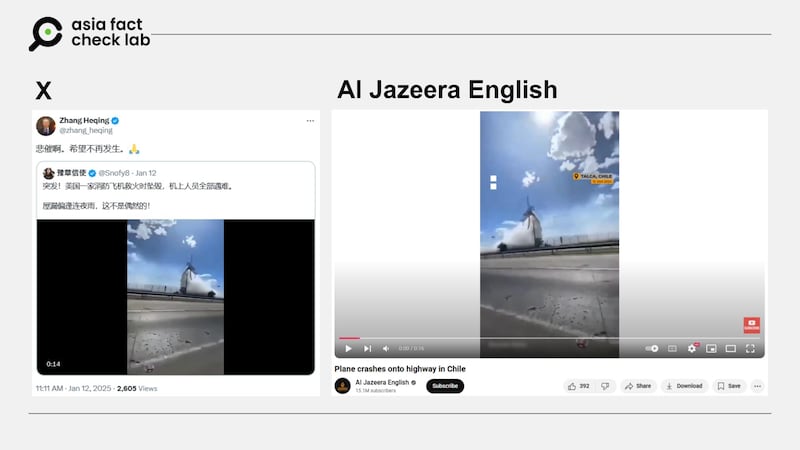800x450 pixels.
Task: Save the video to a playlist
Action: pos(729,386)
